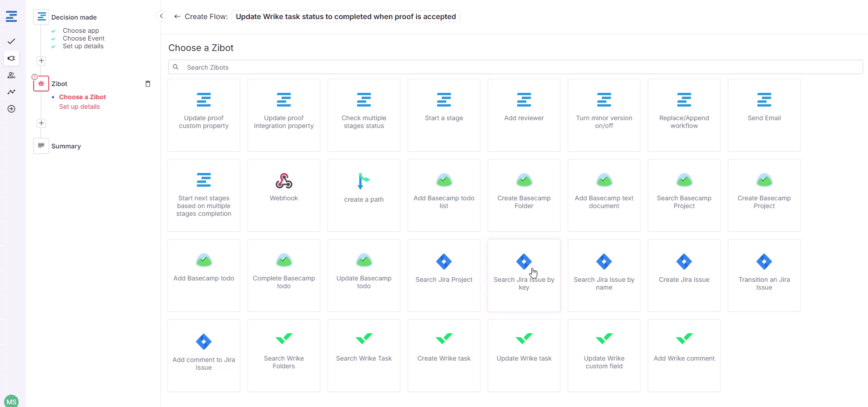Select the Turn minor version on/off tile
The width and height of the screenshot is (868, 407).
[x=604, y=115]
